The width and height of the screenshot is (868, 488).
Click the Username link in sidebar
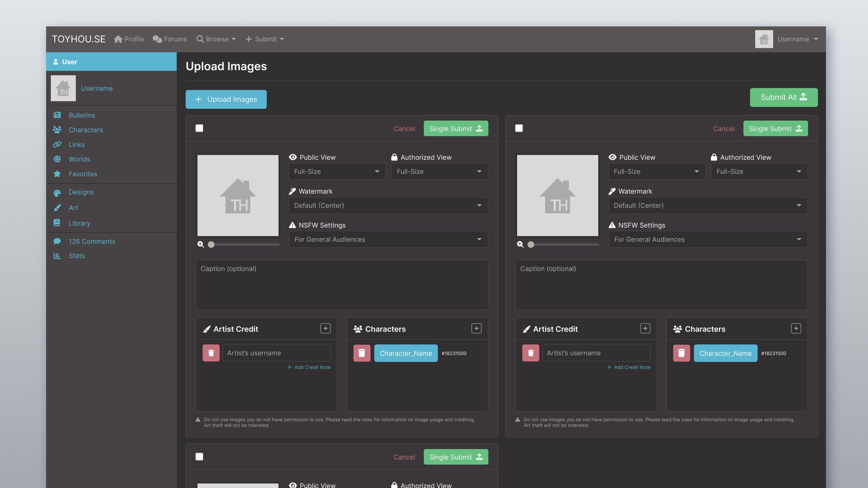click(x=97, y=88)
